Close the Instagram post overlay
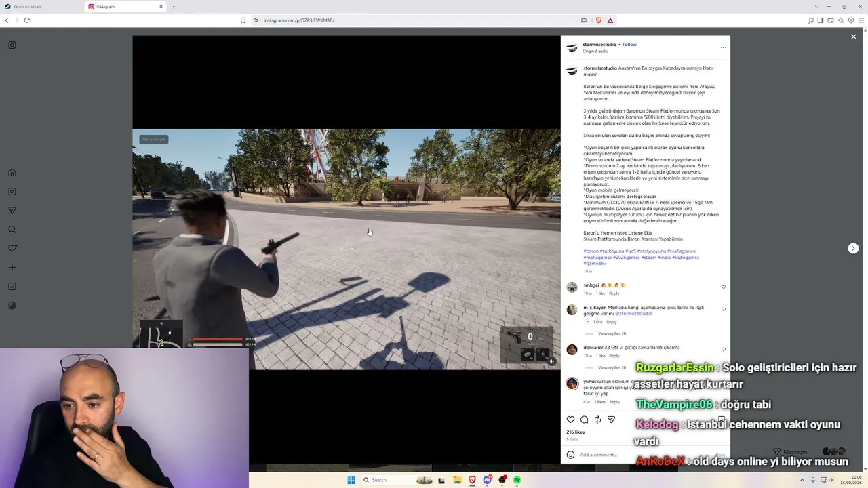868x488 pixels. (x=854, y=37)
